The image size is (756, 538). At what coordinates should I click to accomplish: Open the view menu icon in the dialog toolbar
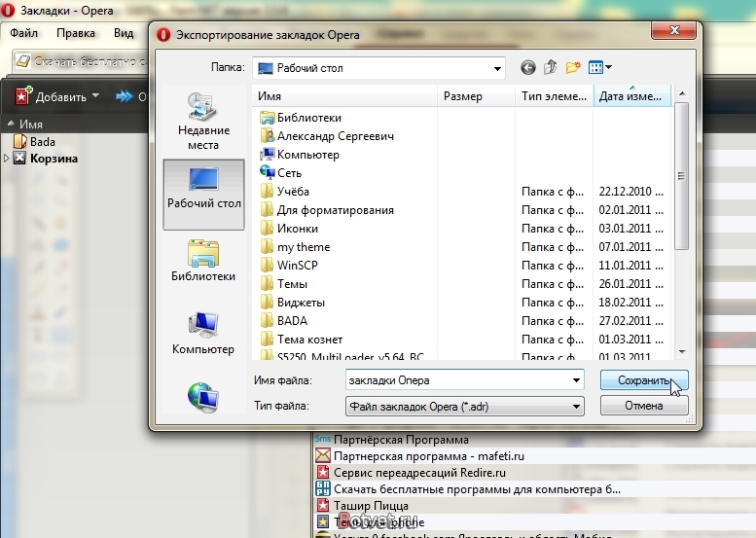[599, 67]
